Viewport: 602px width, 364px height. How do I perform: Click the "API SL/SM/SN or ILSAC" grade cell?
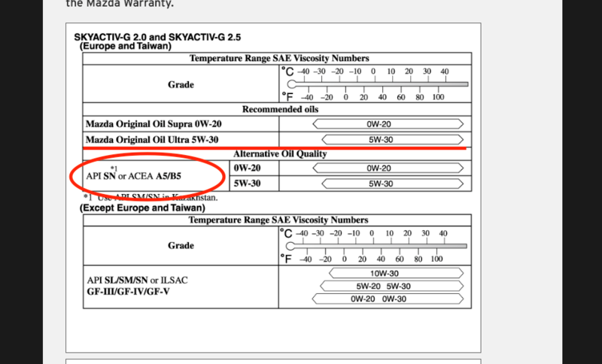(137, 281)
